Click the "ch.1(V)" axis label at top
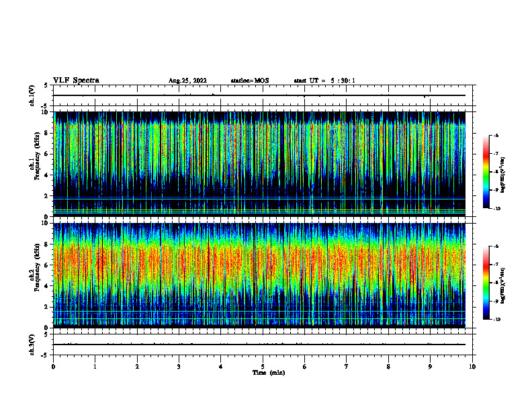This screenshot has height=411, width=532. [32, 95]
